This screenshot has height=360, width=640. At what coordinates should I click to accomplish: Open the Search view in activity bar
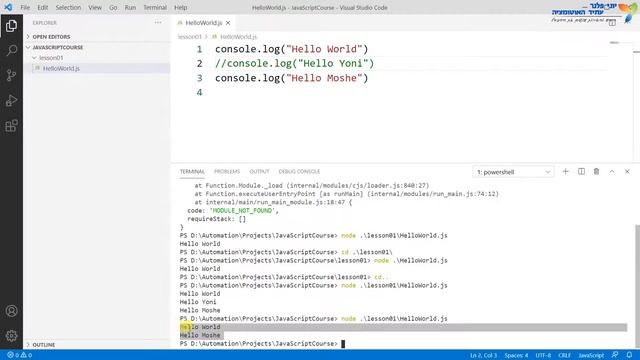pyautogui.click(x=11, y=51)
